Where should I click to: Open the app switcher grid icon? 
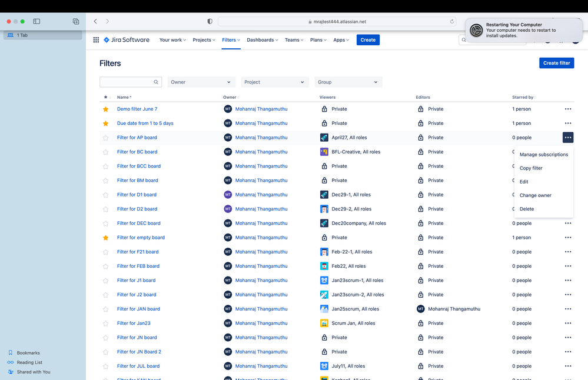[x=96, y=40]
